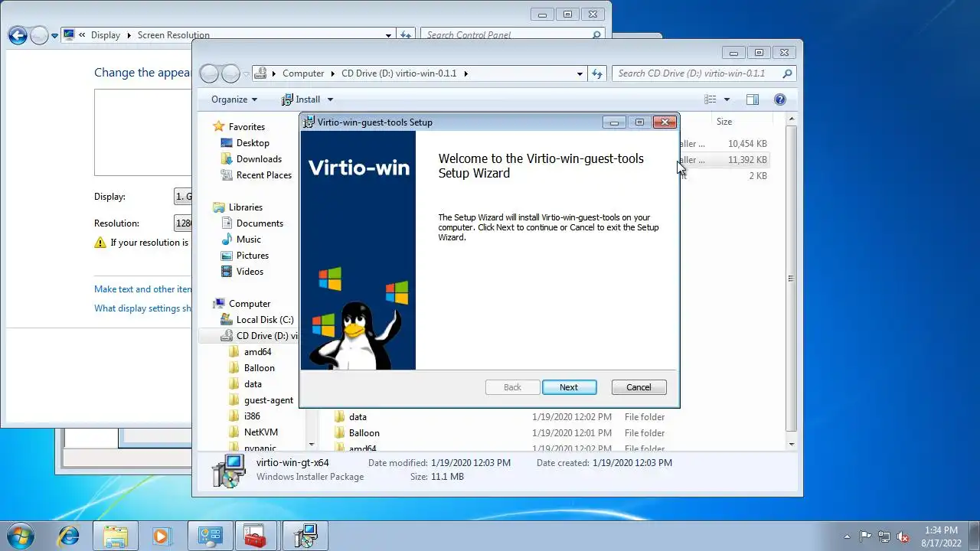Open the Organize menu in Explorer
This screenshot has width=980, height=551.
234,99
